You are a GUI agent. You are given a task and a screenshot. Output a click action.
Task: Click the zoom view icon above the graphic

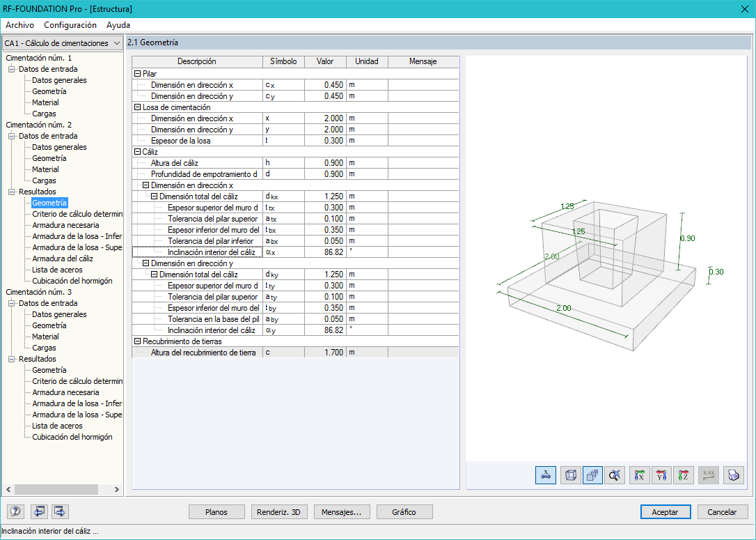[615, 475]
